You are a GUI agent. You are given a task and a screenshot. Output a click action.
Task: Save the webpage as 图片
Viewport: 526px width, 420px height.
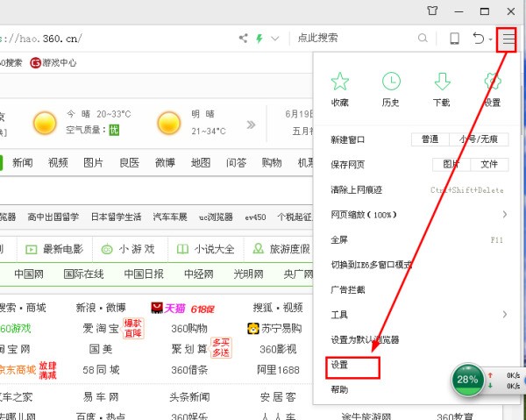pos(451,164)
